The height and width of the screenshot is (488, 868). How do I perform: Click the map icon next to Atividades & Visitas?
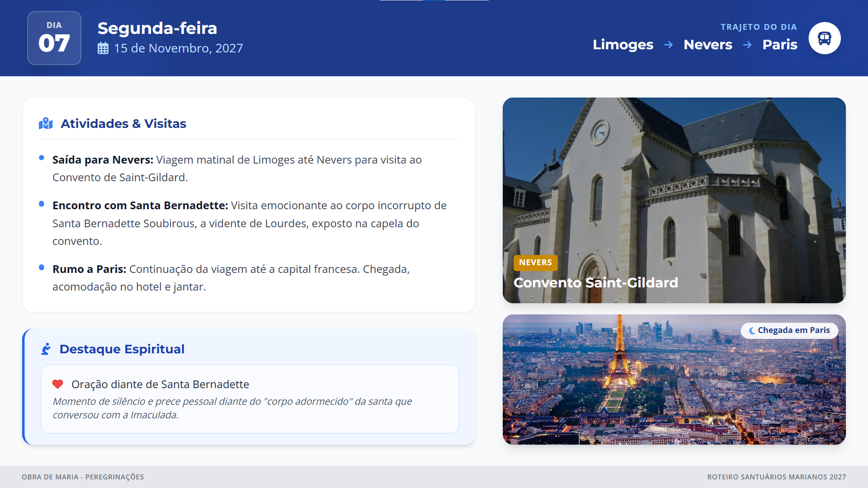point(46,123)
